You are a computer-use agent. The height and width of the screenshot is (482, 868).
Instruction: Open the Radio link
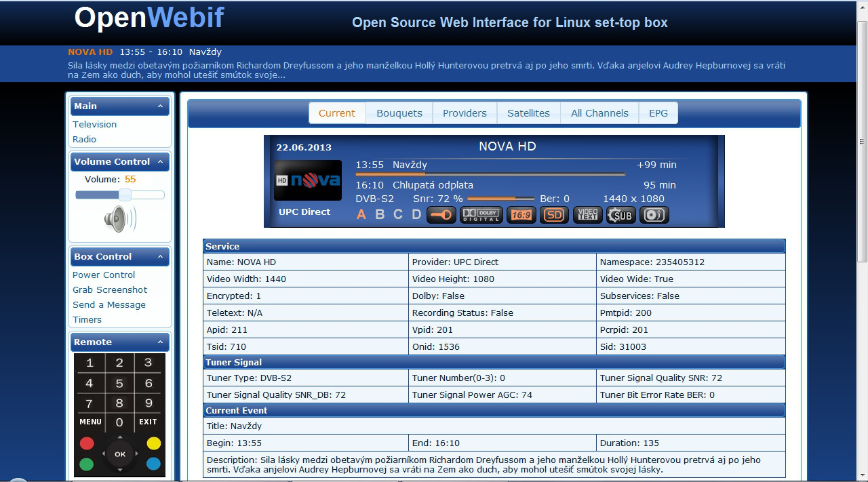pos(85,139)
